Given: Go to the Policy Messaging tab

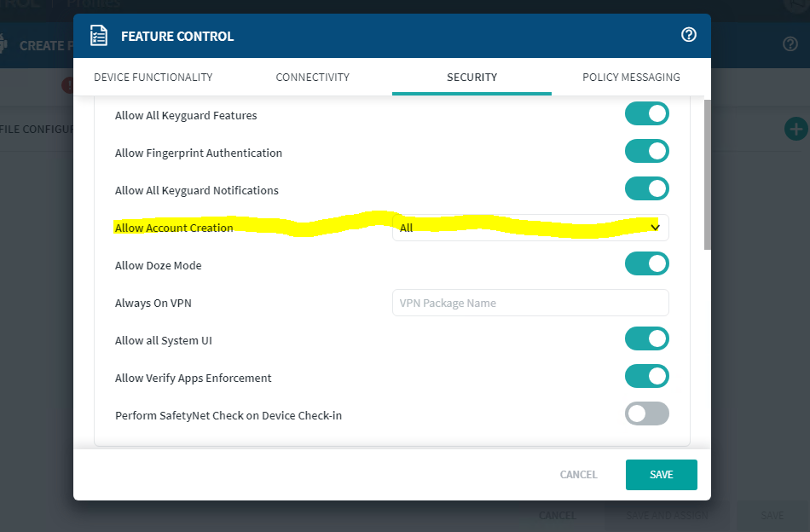Looking at the screenshot, I should (x=631, y=77).
